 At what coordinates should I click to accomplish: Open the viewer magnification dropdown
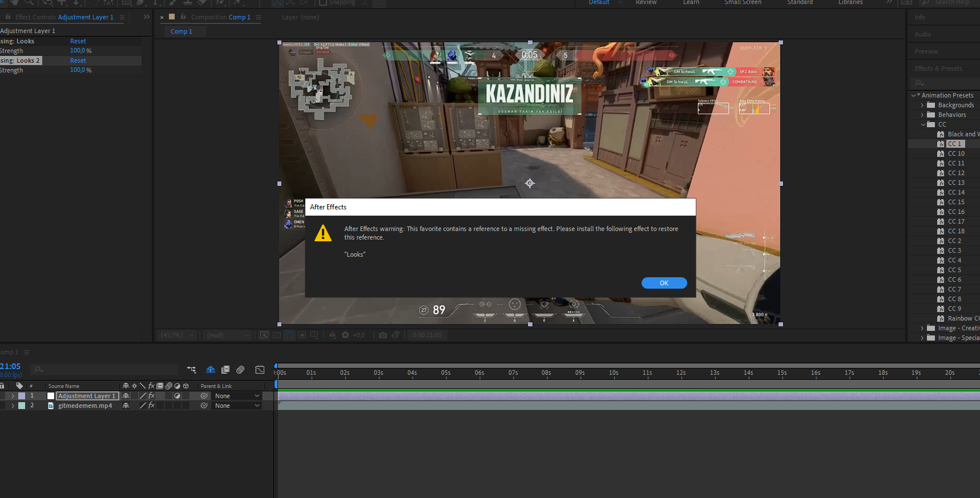(x=177, y=335)
